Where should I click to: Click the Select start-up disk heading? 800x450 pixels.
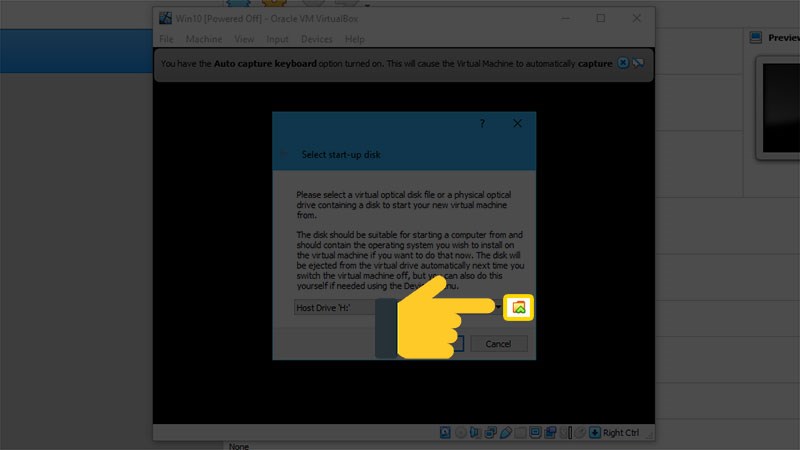tap(341, 155)
